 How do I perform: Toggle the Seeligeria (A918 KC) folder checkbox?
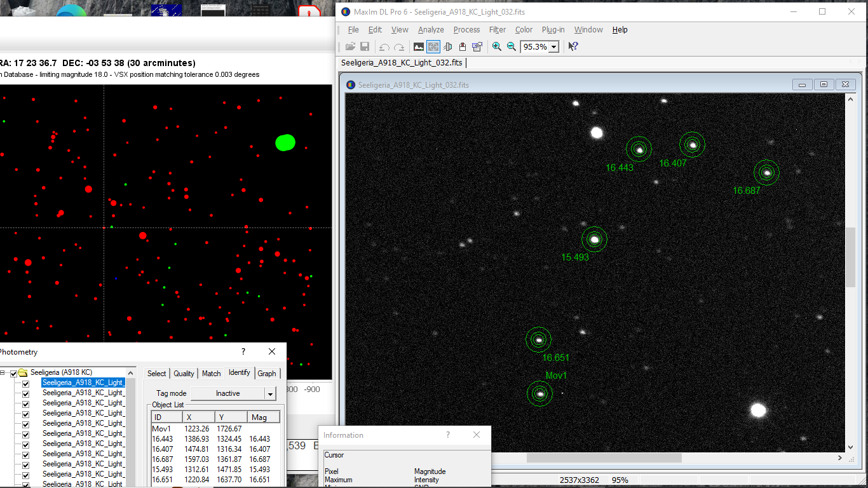[13, 373]
